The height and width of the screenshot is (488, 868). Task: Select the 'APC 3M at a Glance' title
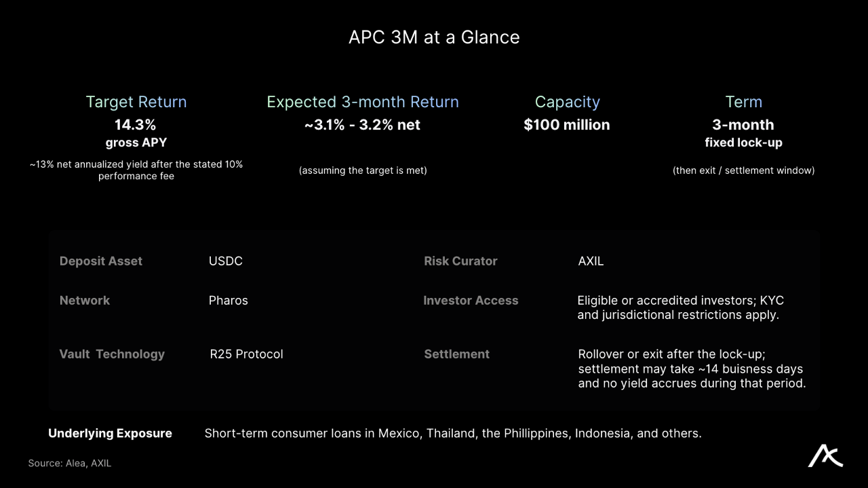pos(434,37)
